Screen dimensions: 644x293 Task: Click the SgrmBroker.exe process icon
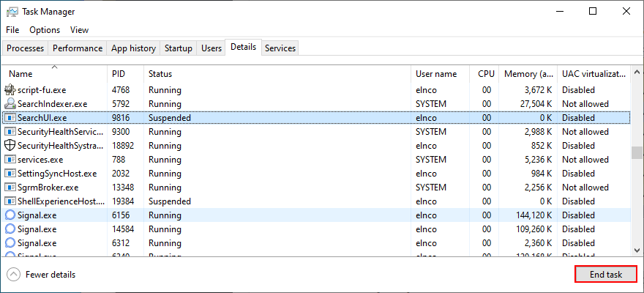10,188
